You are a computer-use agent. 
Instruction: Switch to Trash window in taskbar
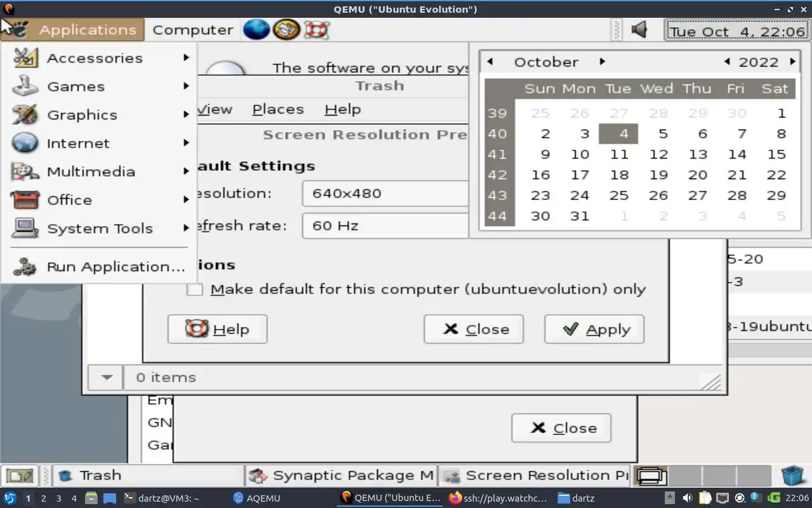tap(148, 475)
